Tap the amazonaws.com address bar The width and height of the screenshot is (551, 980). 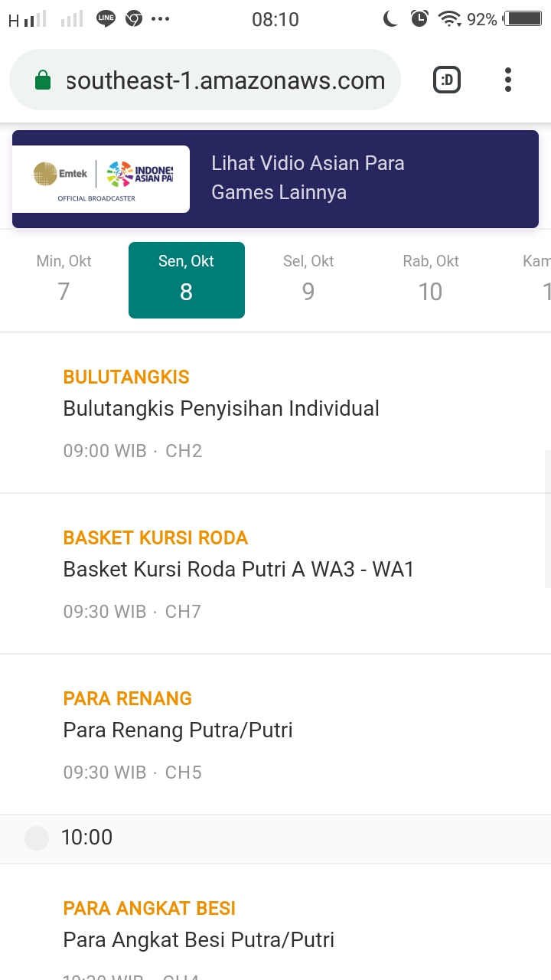click(x=225, y=80)
